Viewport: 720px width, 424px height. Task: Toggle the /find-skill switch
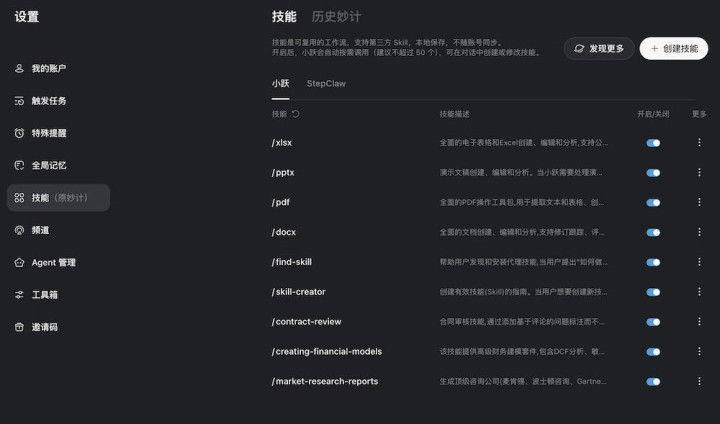pos(653,262)
